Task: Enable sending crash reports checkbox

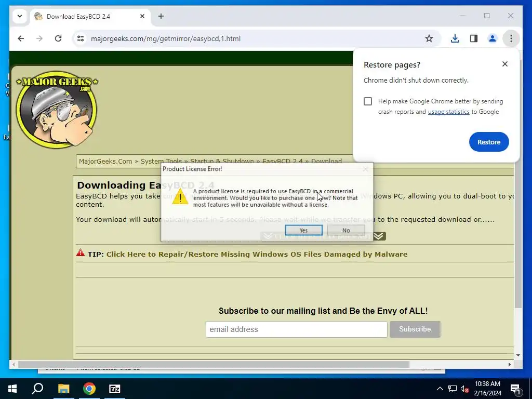Action: tap(368, 101)
